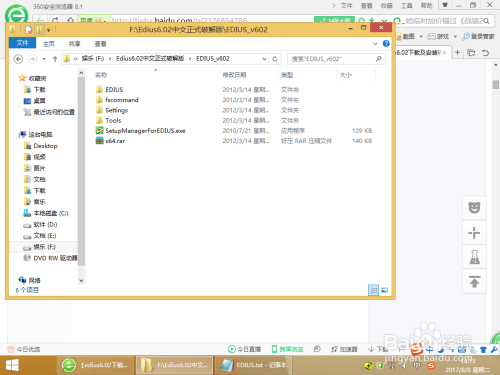
Task: Open the address bar history dropdown
Action: click(264, 59)
